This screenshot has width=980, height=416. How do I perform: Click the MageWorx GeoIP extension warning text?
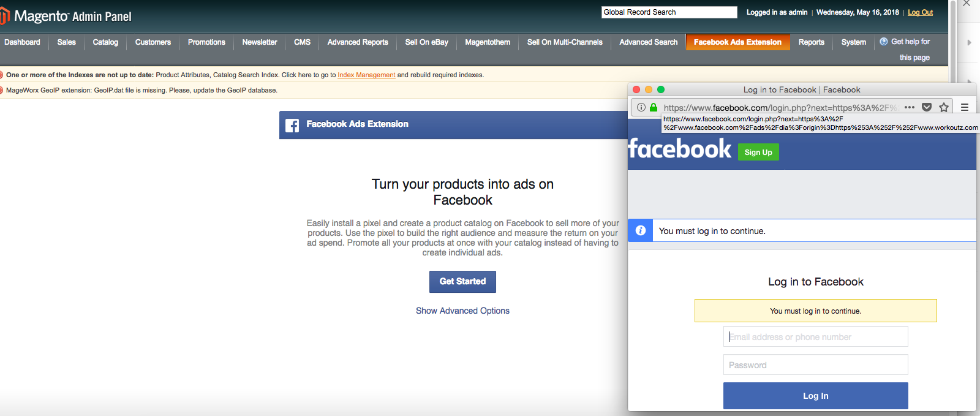141,90
